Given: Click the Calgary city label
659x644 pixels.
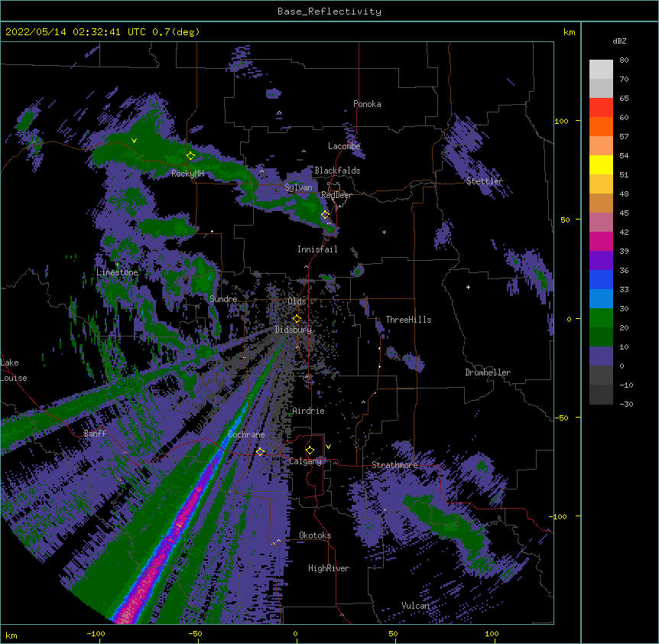Looking at the screenshot, I should [305, 461].
